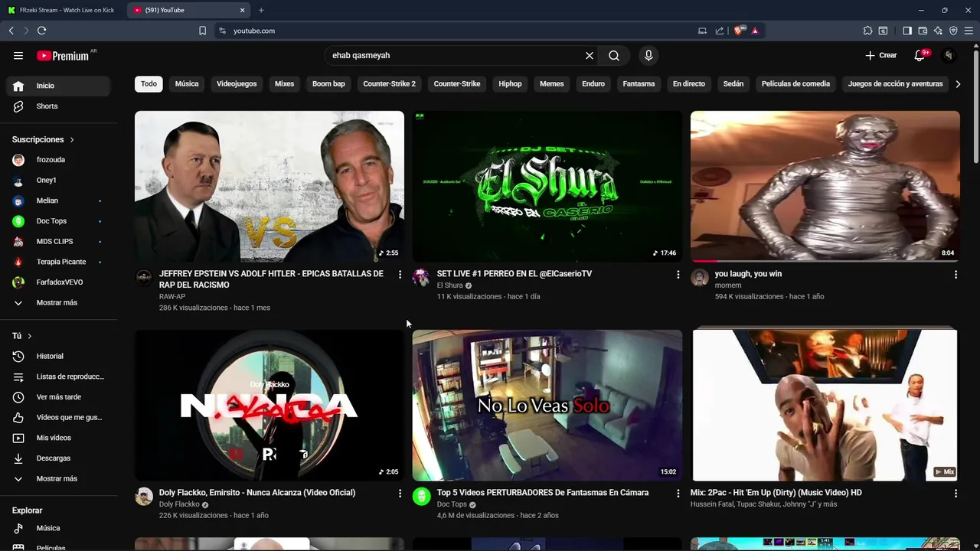Viewport: 980px width, 551px height.
Task: Expand Mostrar más under subscriptions
Action: click(59, 302)
